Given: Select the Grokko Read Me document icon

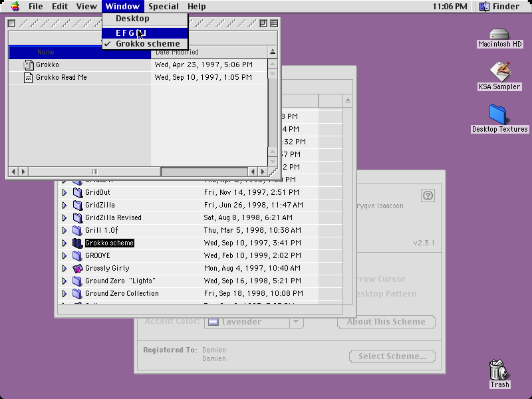Looking at the screenshot, I should point(28,77).
